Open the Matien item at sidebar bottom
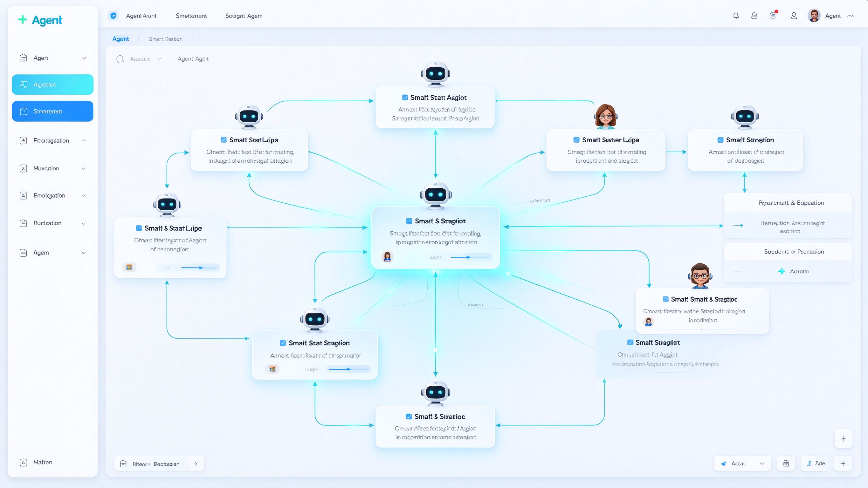This screenshot has width=868, height=488. (x=36, y=462)
